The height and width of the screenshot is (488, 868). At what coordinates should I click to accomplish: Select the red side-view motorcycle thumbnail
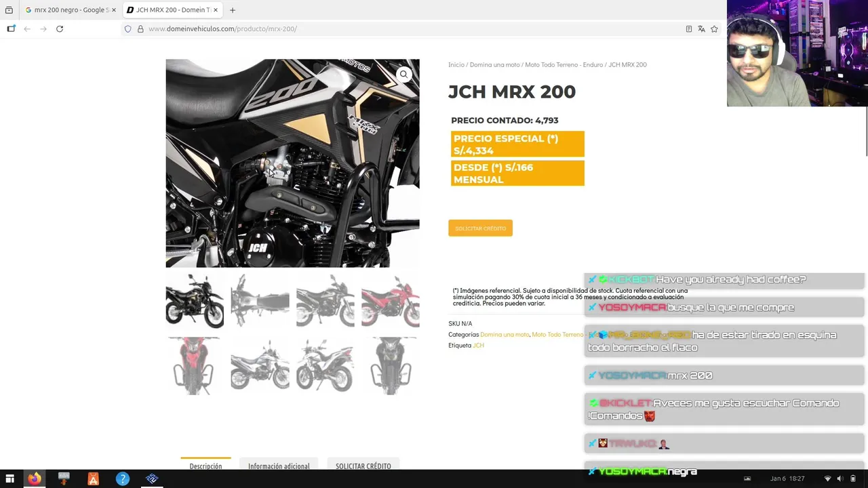coord(391,301)
